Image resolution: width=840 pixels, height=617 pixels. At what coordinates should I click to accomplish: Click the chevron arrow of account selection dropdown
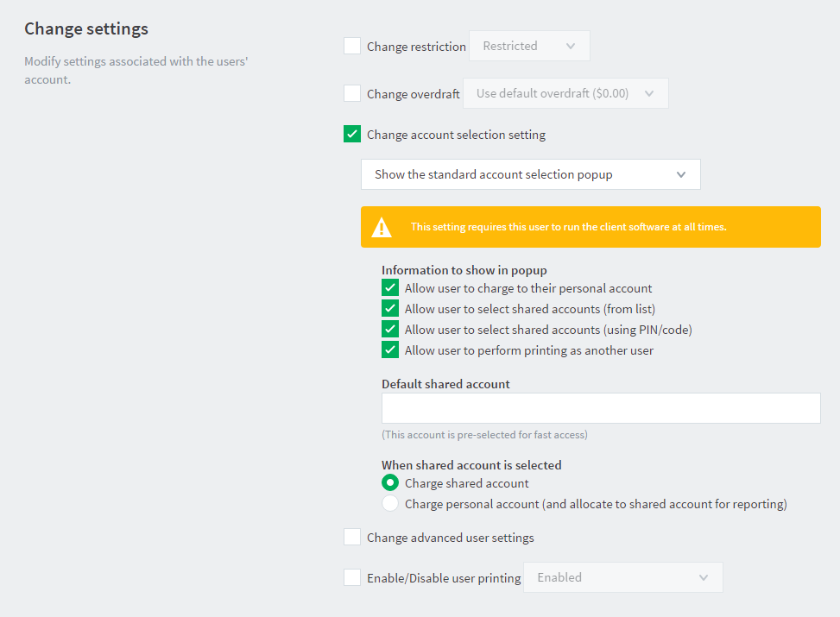point(681,174)
